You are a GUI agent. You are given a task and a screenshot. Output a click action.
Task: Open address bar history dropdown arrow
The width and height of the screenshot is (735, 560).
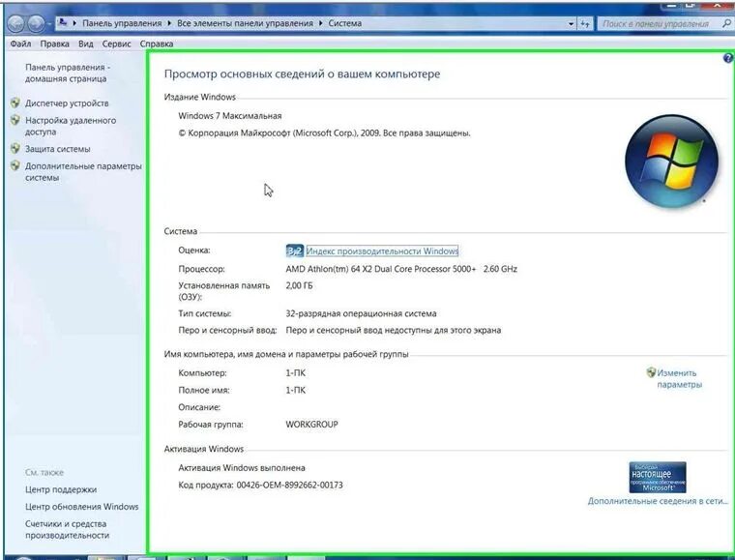[571, 23]
